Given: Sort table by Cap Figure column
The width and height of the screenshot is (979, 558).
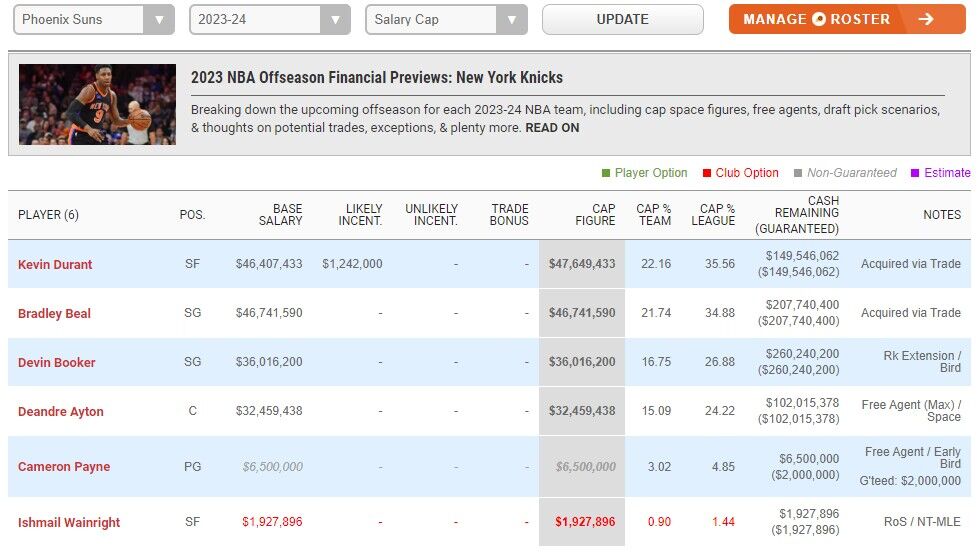Looking at the screenshot, I should pos(595,215).
